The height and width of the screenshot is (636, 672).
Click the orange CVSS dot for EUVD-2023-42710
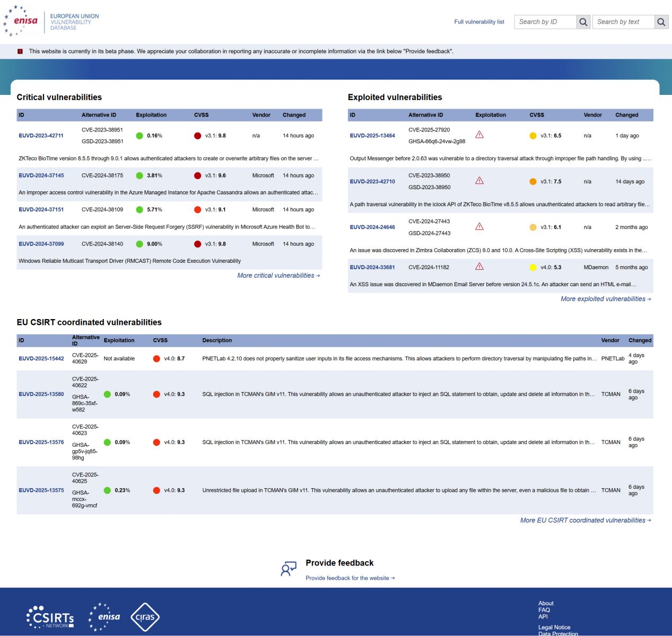tap(533, 182)
